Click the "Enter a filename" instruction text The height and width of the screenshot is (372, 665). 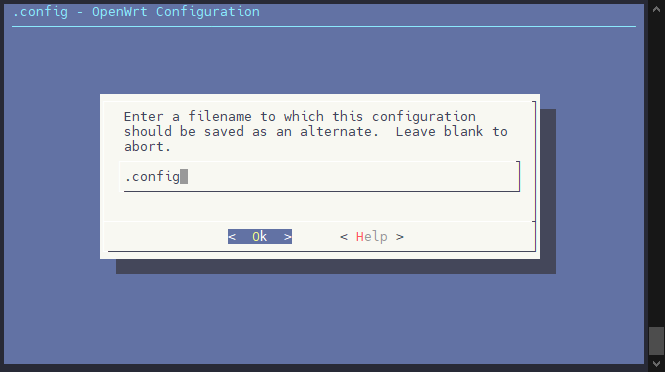pyautogui.click(x=187, y=116)
